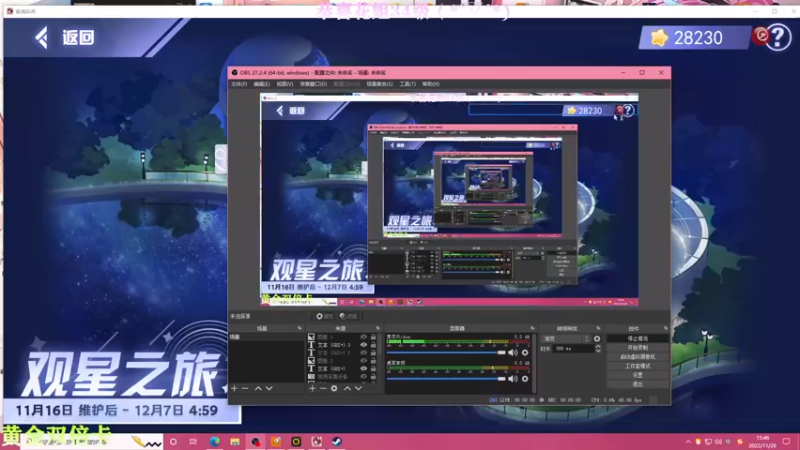The height and width of the screenshot is (450, 800).
Task: Toggle visibility of 图像 2 source
Action: (x=363, y=361)
